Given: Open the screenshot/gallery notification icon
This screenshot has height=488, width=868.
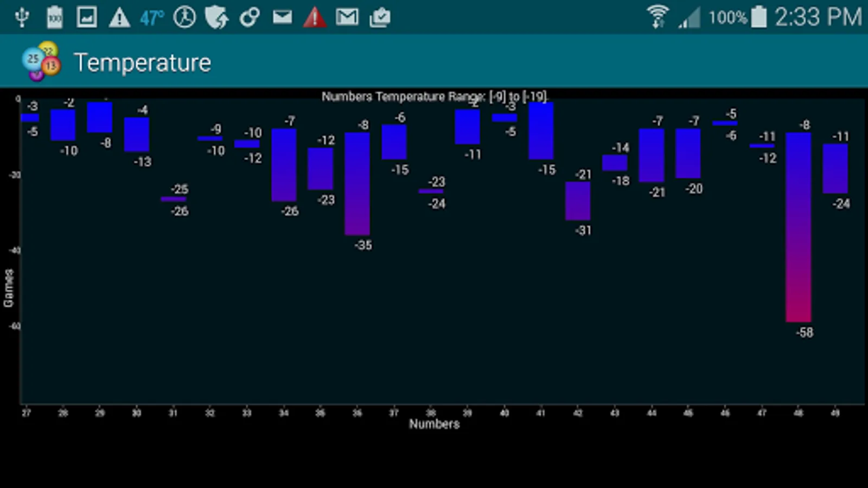Looking at the screenshot, I should (87, 17).
